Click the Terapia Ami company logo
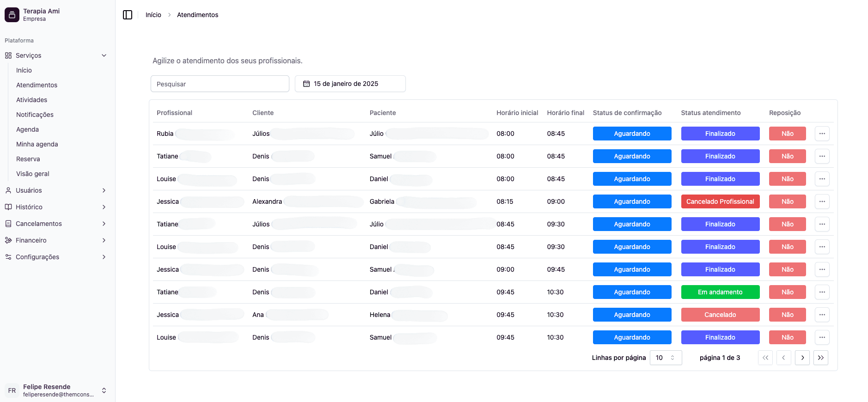This screenshot has height=402, width=868. (x=12, y=15)
